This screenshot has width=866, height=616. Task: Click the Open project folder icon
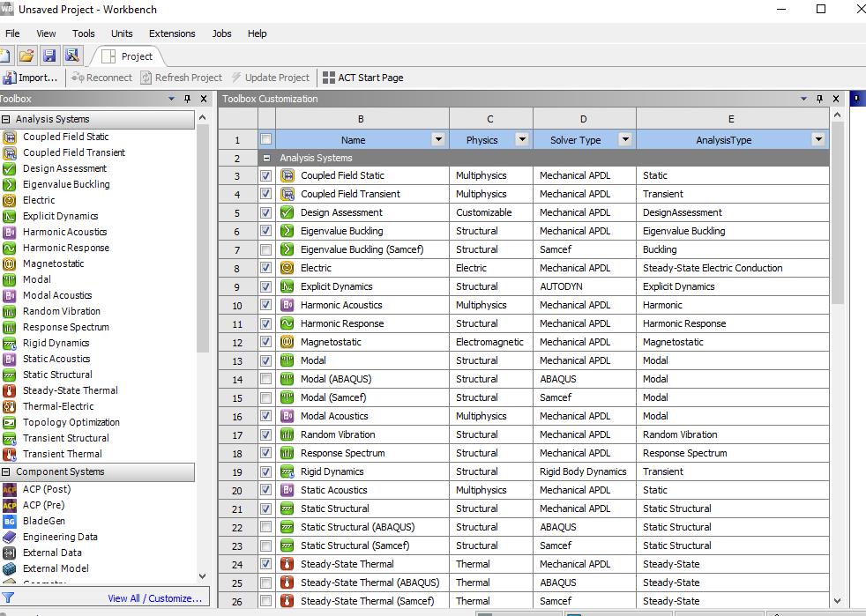point(26,56)
